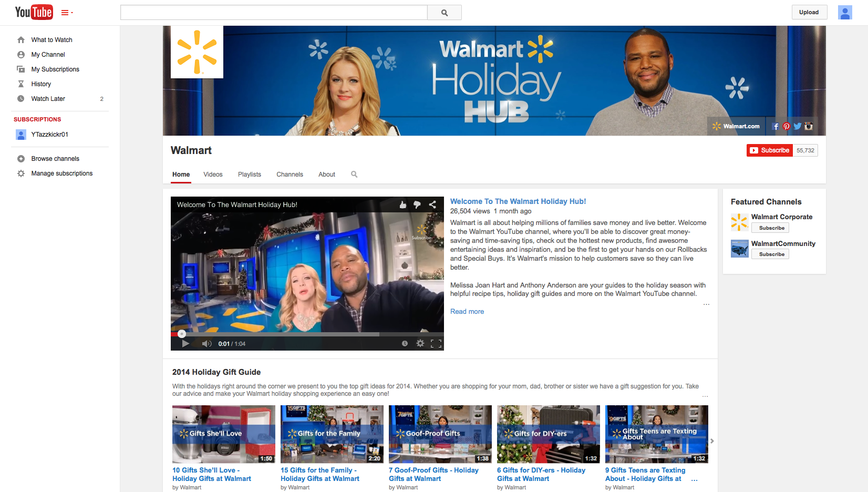Viewport: 868px width, 492px height.
Task: Dislike the video with the thumbs-down icon
Action: [x=417, y=205]
